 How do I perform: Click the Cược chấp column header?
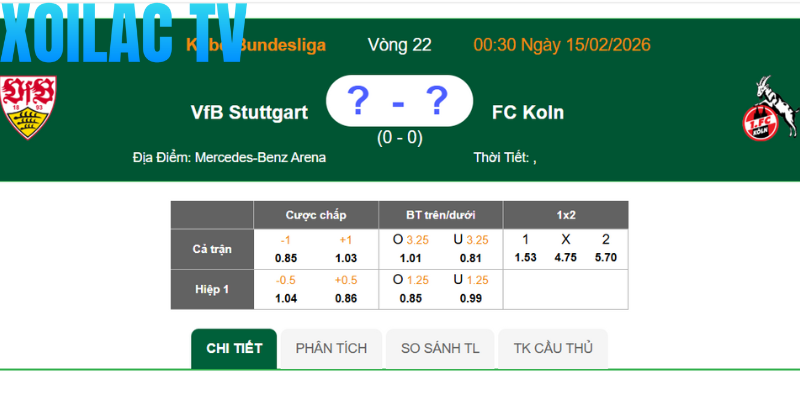pyautogui.click(x=316, y=215)
